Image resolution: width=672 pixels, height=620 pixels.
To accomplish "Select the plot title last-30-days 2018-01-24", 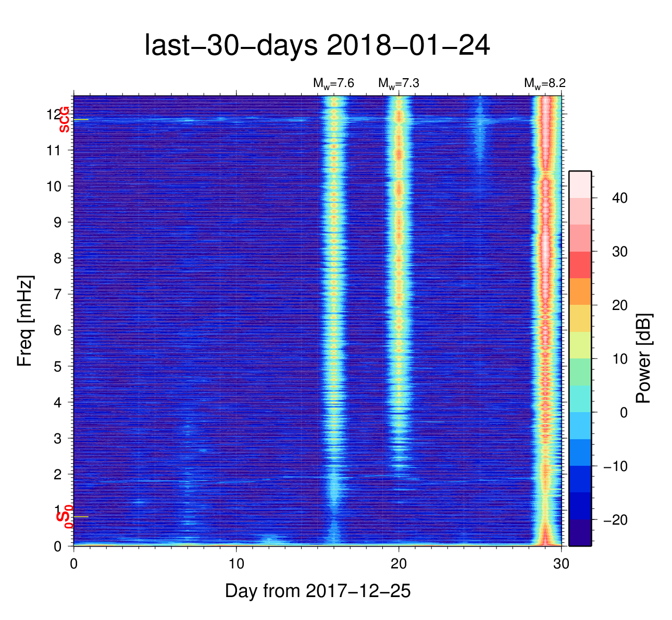I will [x=317, y=46].
